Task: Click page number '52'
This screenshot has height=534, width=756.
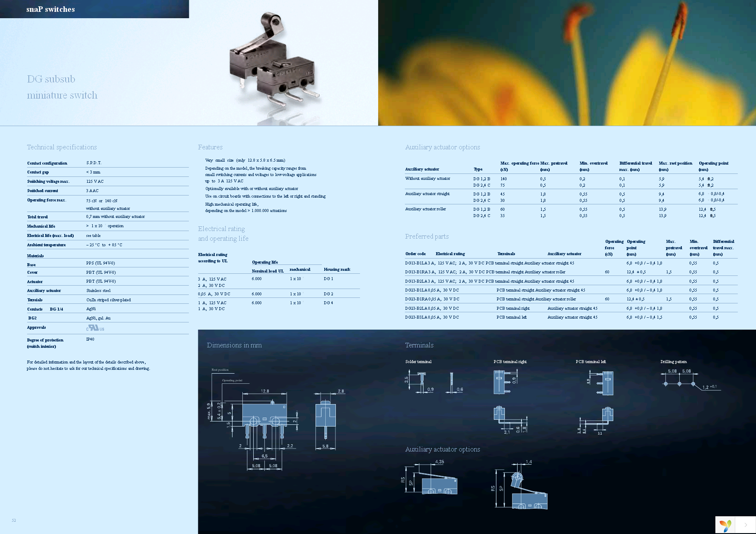Action: (14, 520)
